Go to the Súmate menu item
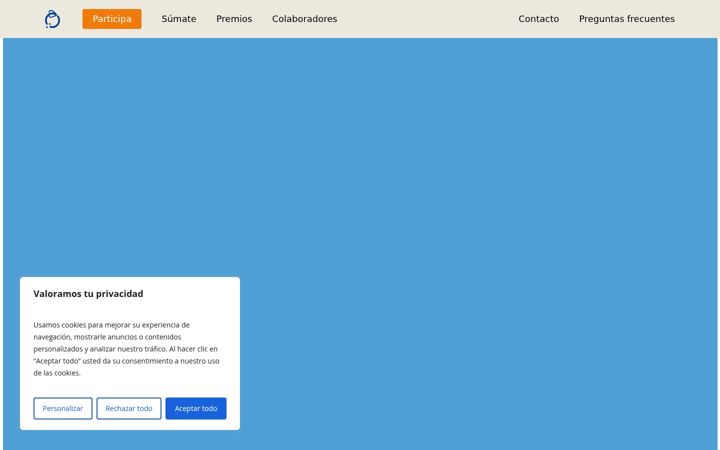The image size is (720, 450). click(179, 19)
